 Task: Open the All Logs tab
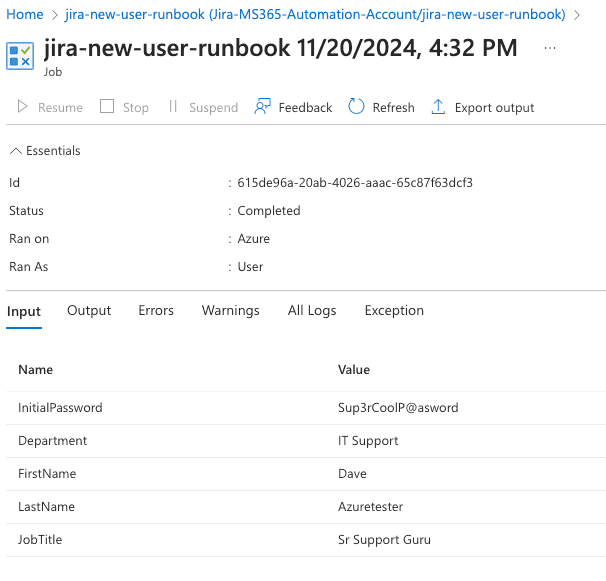pos(312,310)
